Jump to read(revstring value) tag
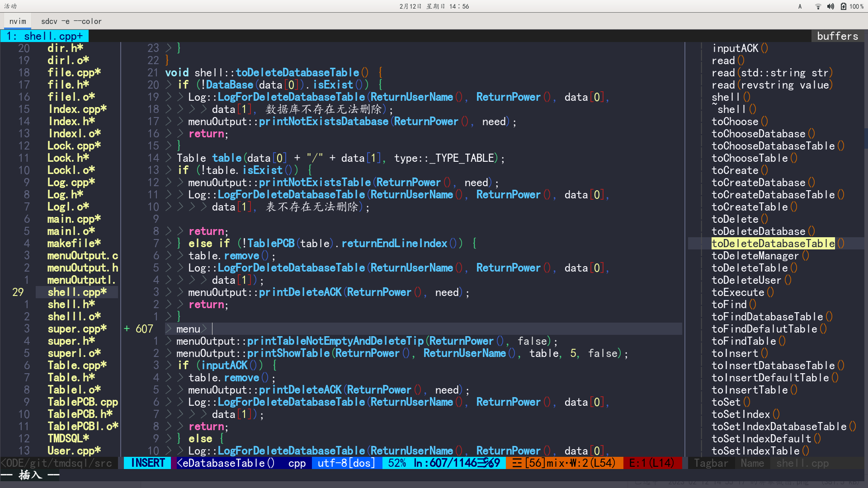The image size is (868, 488). click(773, 85)
